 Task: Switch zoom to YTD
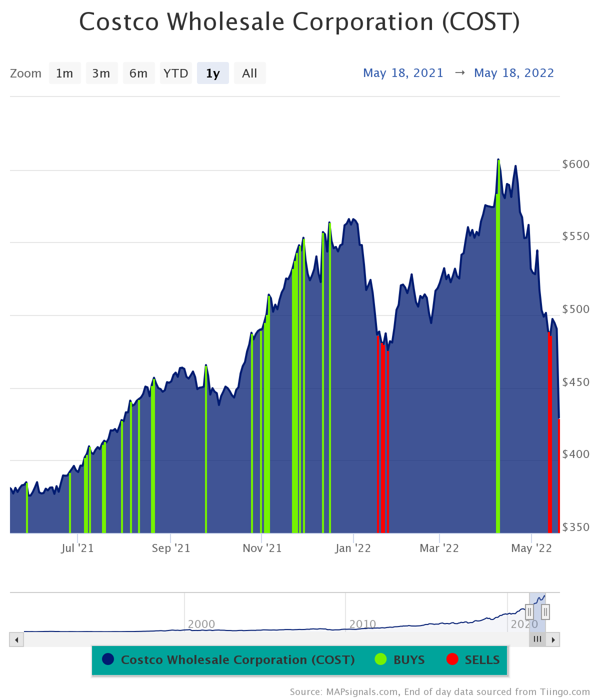[175, 73]
